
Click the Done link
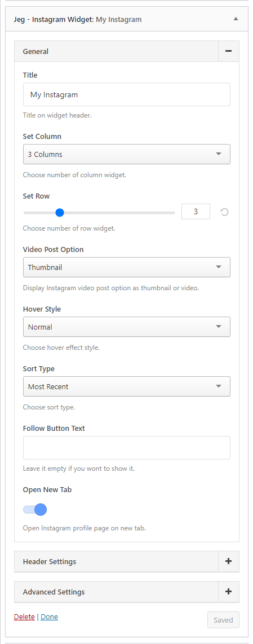pos(50,616)
